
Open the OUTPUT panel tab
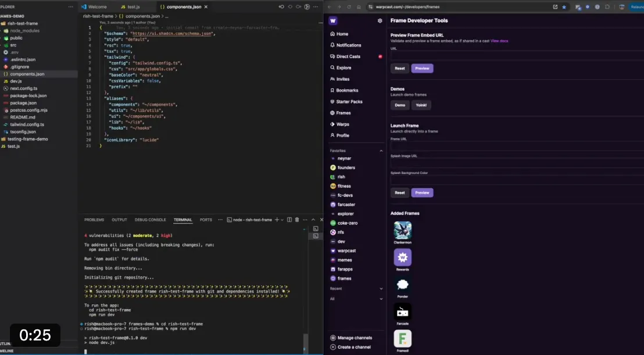click(x=119, y=219)
